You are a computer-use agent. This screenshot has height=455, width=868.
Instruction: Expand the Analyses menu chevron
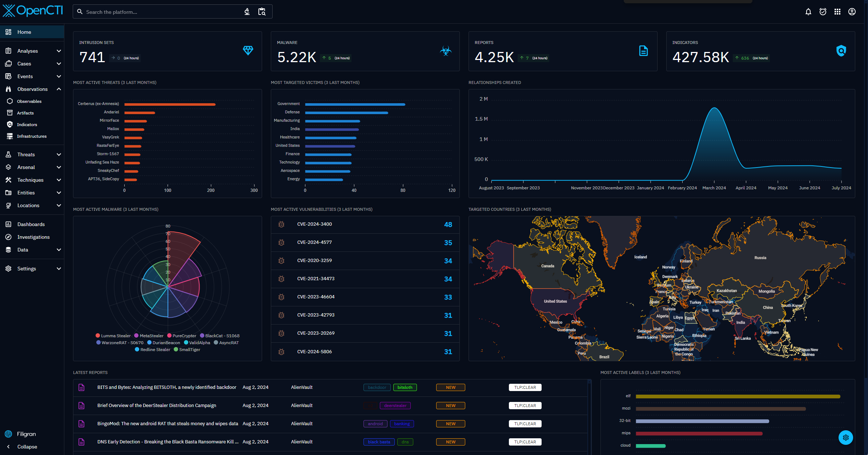[x=59, y=51]
